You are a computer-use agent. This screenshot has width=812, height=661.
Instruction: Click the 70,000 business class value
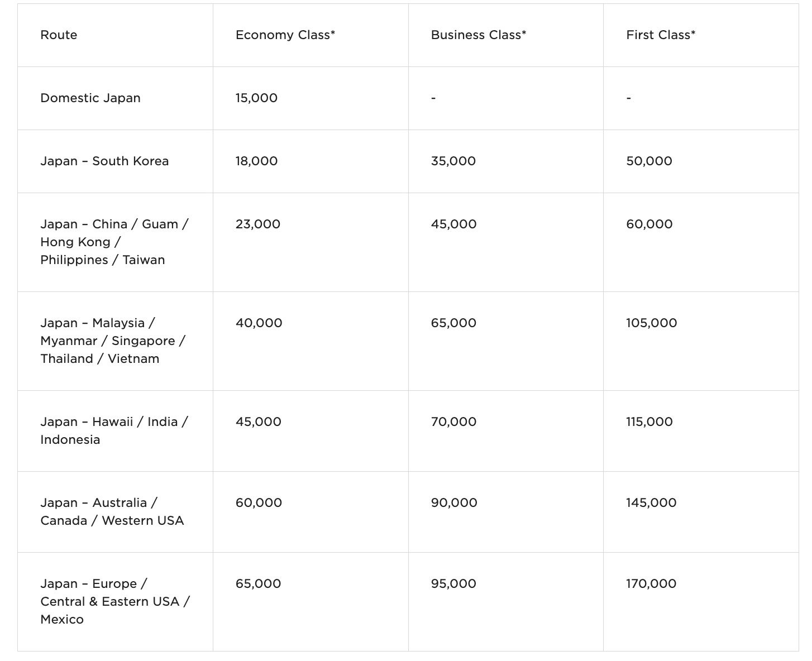tap(453, 422)
